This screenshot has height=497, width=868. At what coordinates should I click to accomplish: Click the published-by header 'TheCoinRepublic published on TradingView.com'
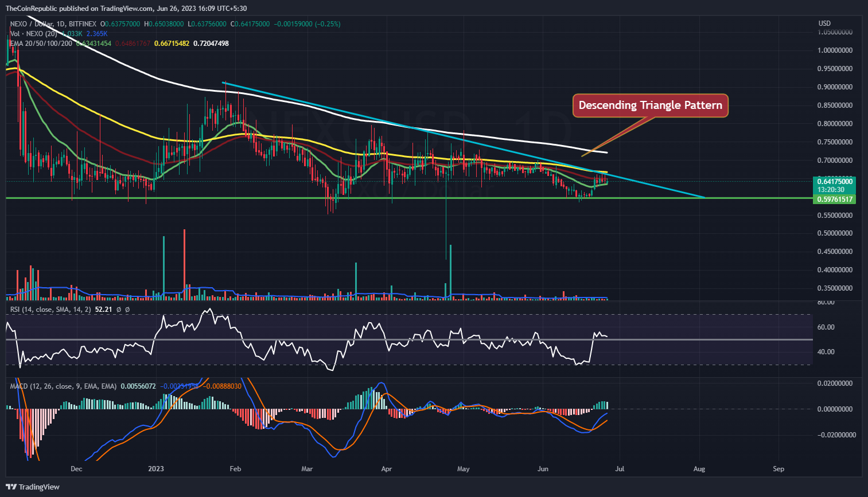(80, 9)
